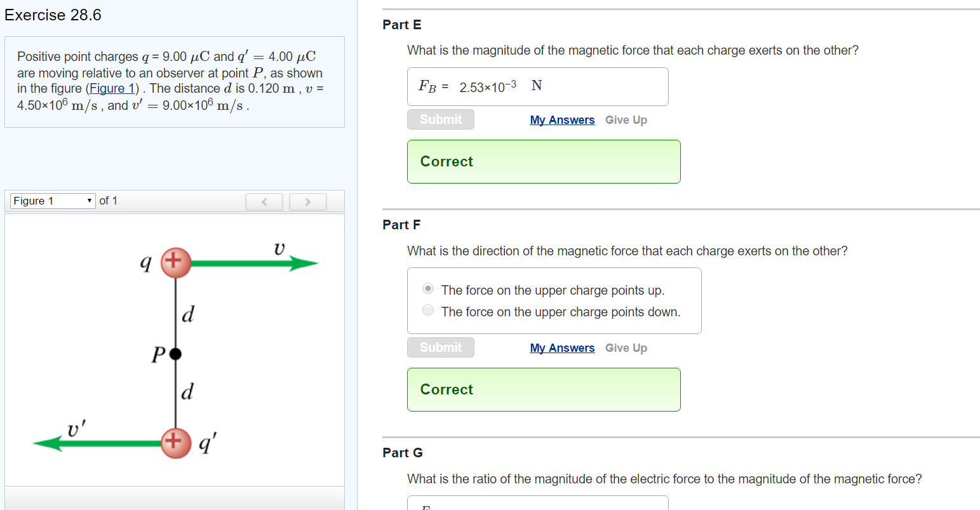Click Give Up in Part E
Screen dimensions: 980x510
click(626, 119)
